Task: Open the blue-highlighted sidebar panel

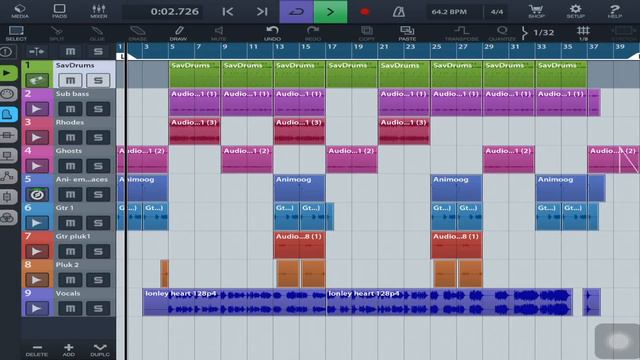Action: click(x=8, y=115)
